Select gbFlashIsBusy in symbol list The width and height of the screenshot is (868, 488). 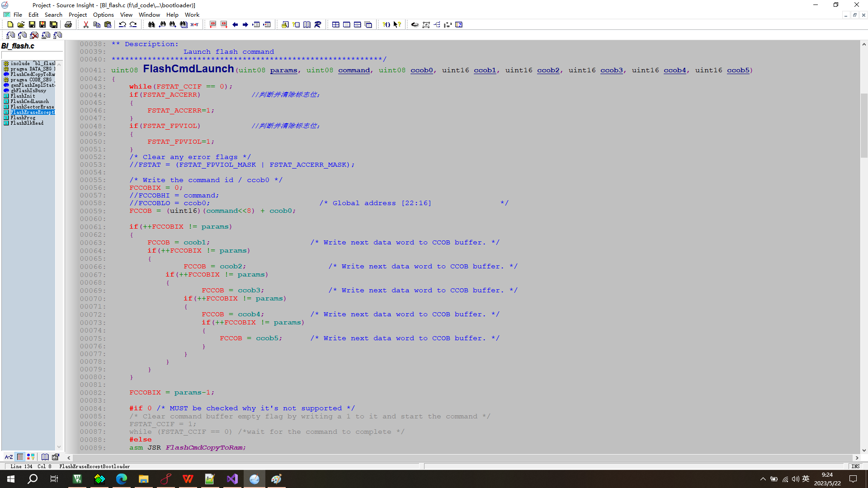(28, 90)
